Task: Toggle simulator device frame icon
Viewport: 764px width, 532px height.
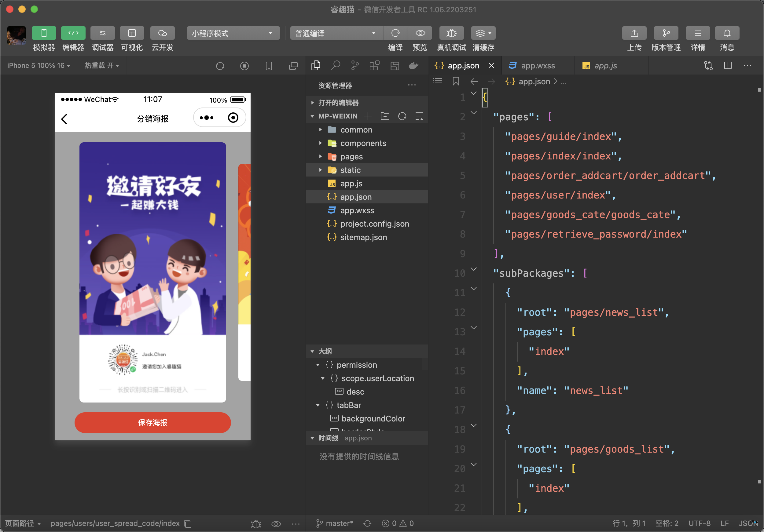Action: coord(269,66)
